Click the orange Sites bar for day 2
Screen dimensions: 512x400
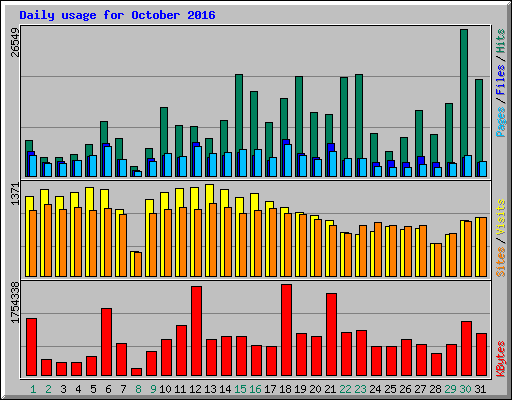click(x=48, y=240)
